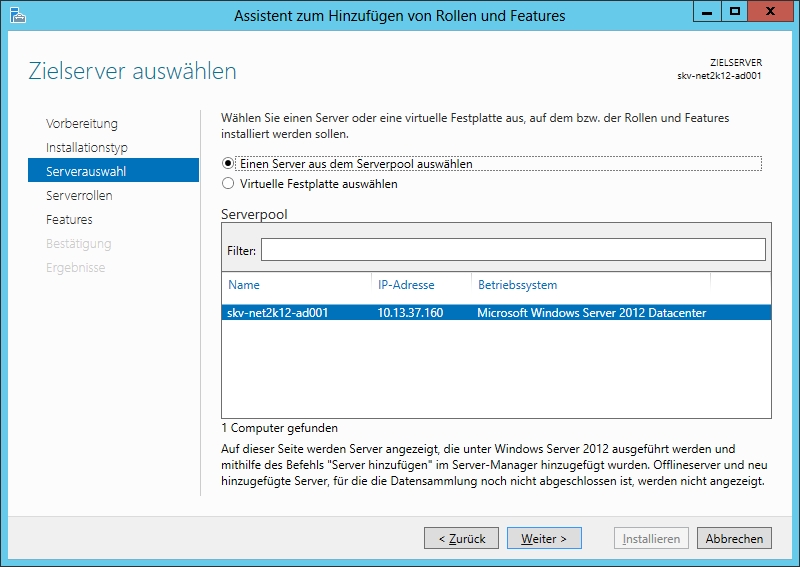The height and width of the screenshot is (567, 800).
Task: Select 'Einen Server aus dem Serverpool auswählen' radio
Action: [x=228, y=163]
